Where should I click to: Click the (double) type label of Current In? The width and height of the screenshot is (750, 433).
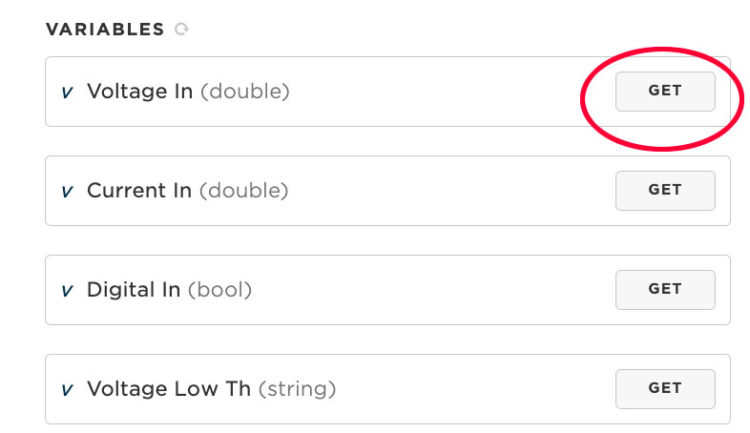point(243,190)
